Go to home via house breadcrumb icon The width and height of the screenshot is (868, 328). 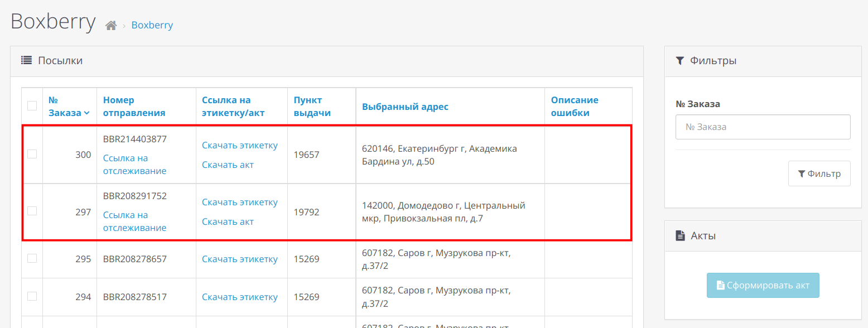tap(111, 26)
